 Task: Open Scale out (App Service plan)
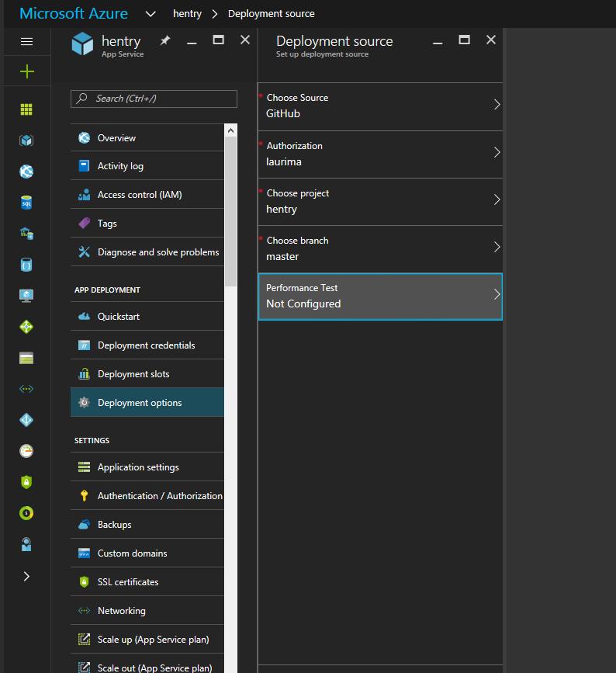(147, 664)
